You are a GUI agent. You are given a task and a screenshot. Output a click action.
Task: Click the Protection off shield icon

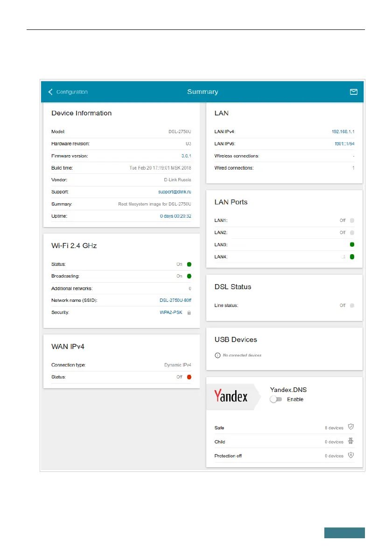(x=350, y=455)
